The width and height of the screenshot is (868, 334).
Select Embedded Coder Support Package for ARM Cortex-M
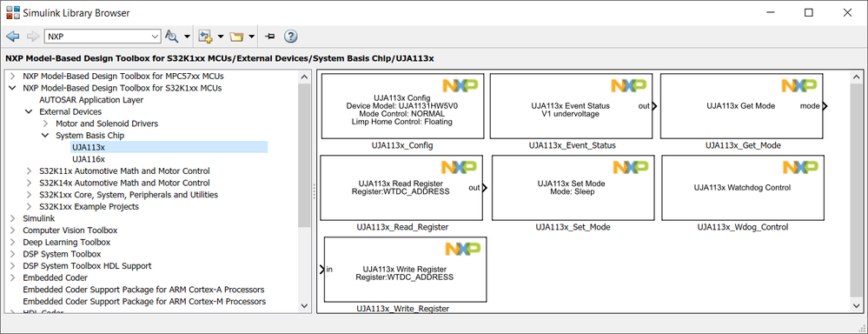(x=144, y=301)
